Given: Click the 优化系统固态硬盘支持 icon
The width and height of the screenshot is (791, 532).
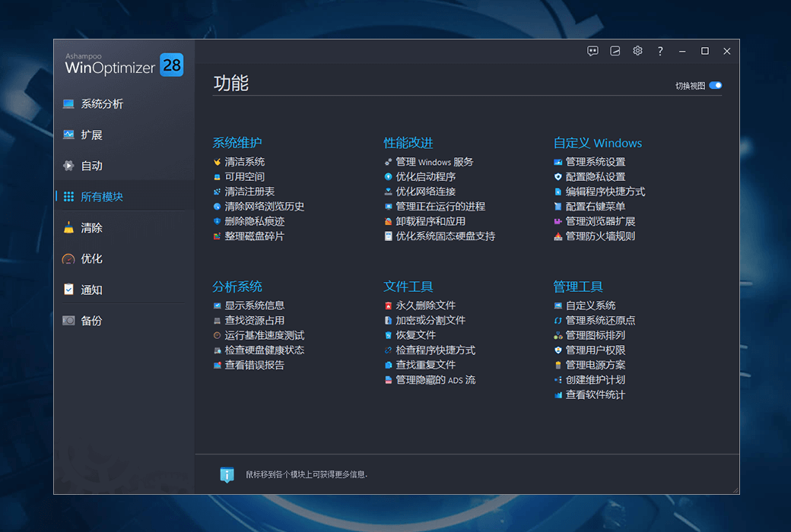Looking at the screenshot, I should tap(388, 236).
